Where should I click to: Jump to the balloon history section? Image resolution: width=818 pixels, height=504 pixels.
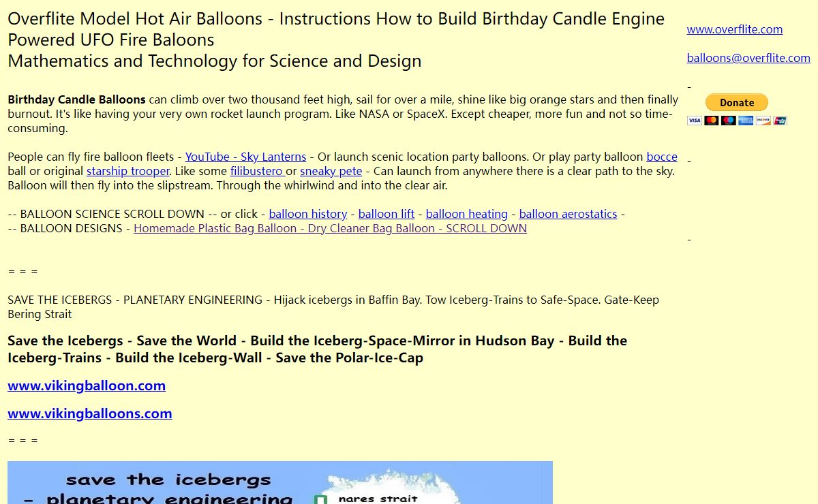307,214
